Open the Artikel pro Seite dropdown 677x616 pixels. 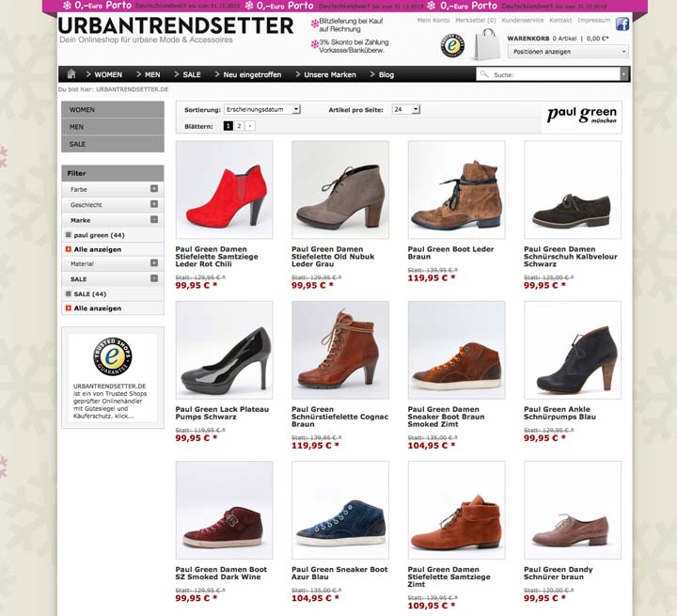coord(406,109)
